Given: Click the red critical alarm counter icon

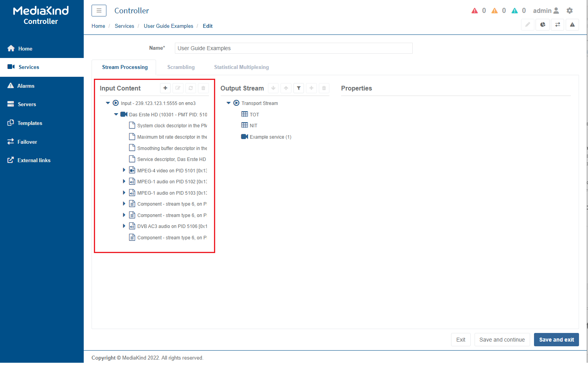Looking at the screenshot, I should [475, 11].
